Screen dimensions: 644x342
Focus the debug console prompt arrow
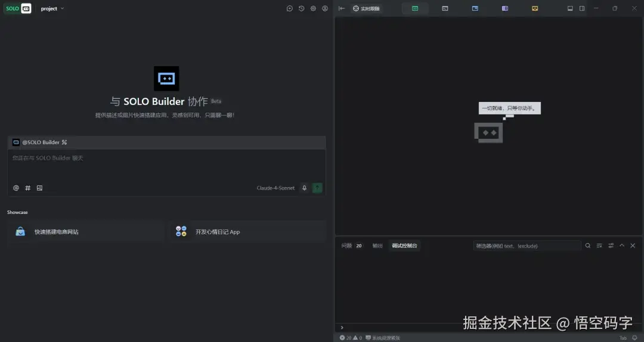[x=342, y=328]
